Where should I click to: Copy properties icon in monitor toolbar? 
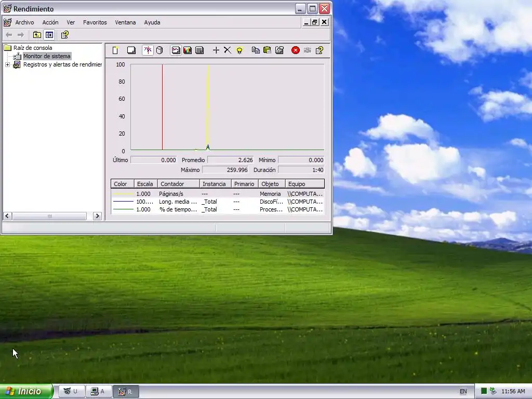256,50
